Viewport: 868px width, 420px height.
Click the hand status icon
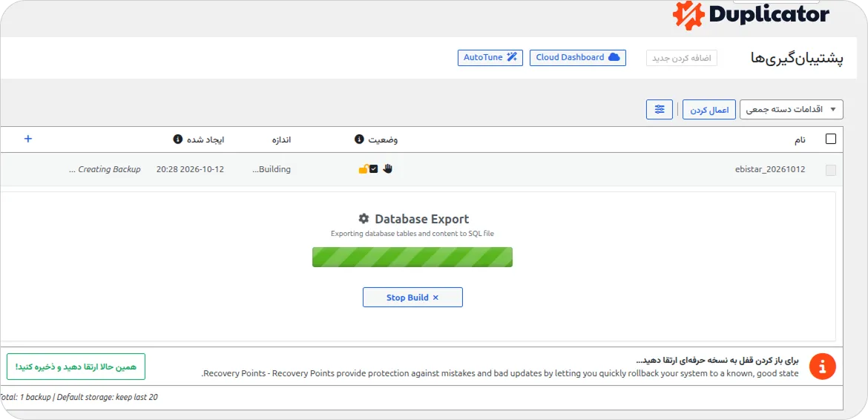pyautogui.click(x=387, y=168)
